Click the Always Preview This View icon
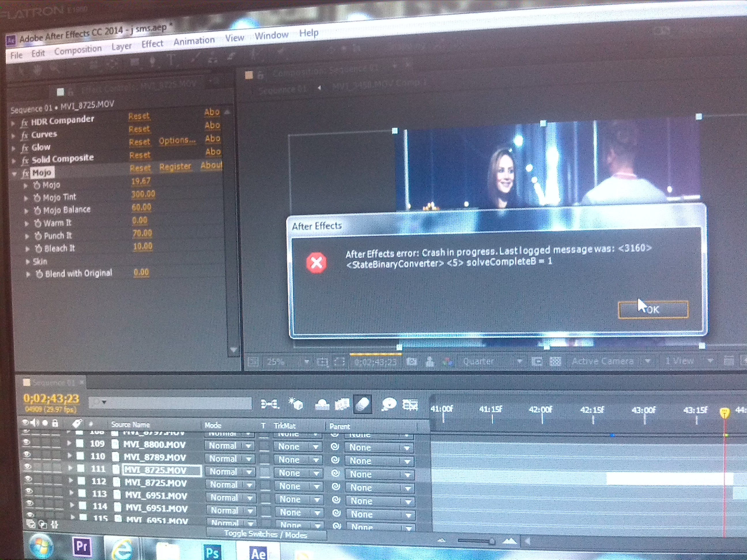The height and width of the screenshot is (560, 747). (253, 362)
